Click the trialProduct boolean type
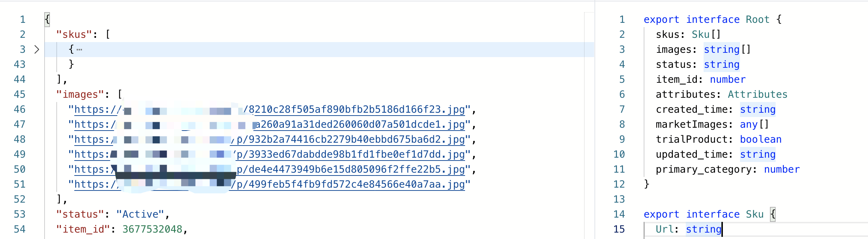Image resolution: width=868 pixels, height=239 pixels. 761,139
